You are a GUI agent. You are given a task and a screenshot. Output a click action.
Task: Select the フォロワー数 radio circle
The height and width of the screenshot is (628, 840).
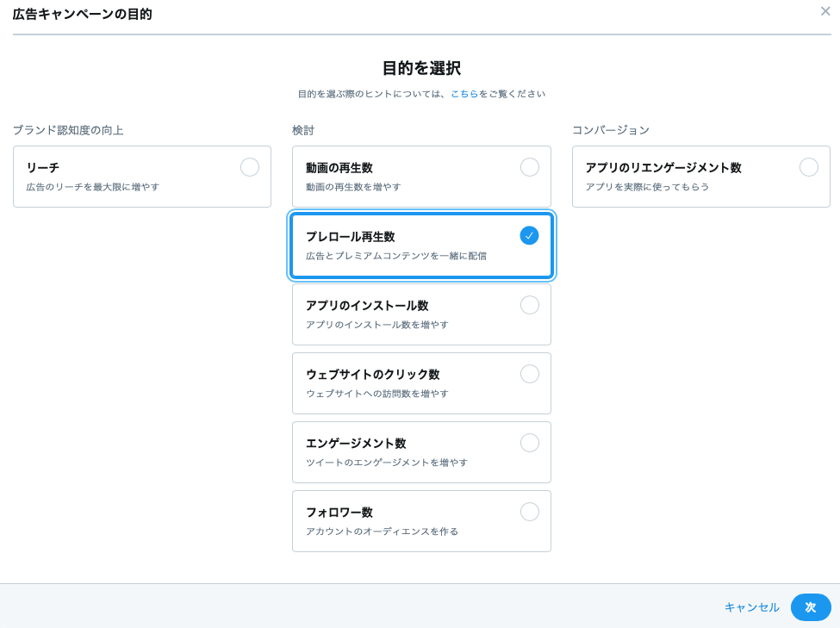[x=530, y=512]
